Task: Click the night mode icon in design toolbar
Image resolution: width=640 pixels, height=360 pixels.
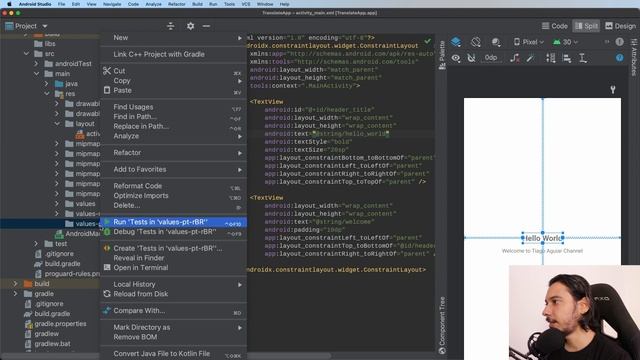Action: point(496,42)
